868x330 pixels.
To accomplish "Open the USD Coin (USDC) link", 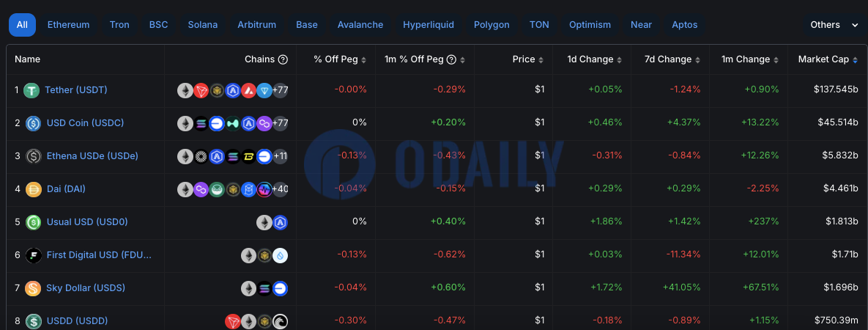I will point(85,122).
